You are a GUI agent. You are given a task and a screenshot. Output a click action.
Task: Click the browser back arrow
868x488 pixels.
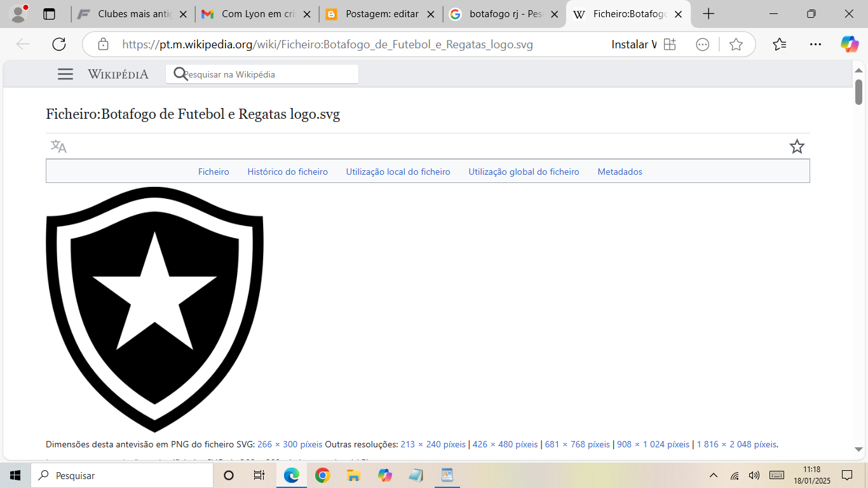point(23,44)
